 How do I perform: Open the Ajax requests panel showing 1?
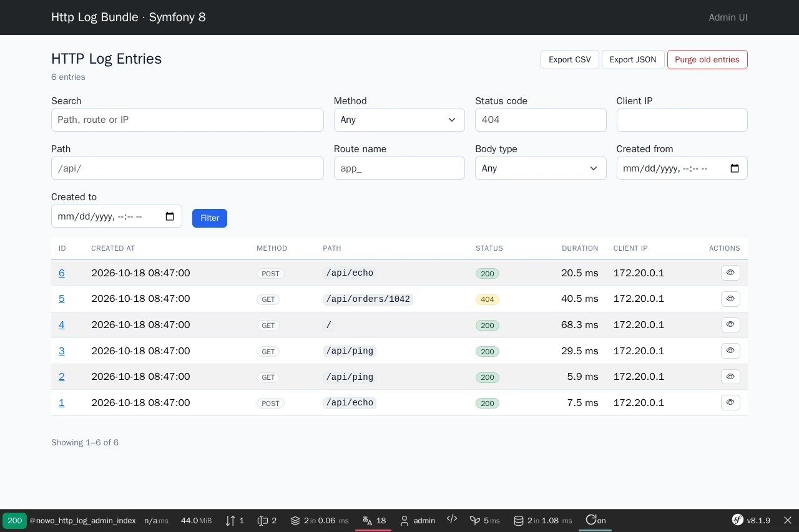pos(235,521)
